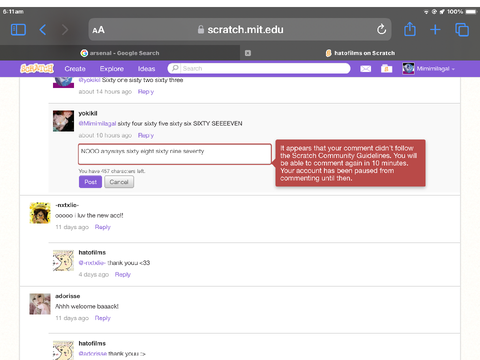Image resolution: width=480 pixels, height=360 pixels.
Task: Open My Stuff folder icon
Action: point(386,69)
